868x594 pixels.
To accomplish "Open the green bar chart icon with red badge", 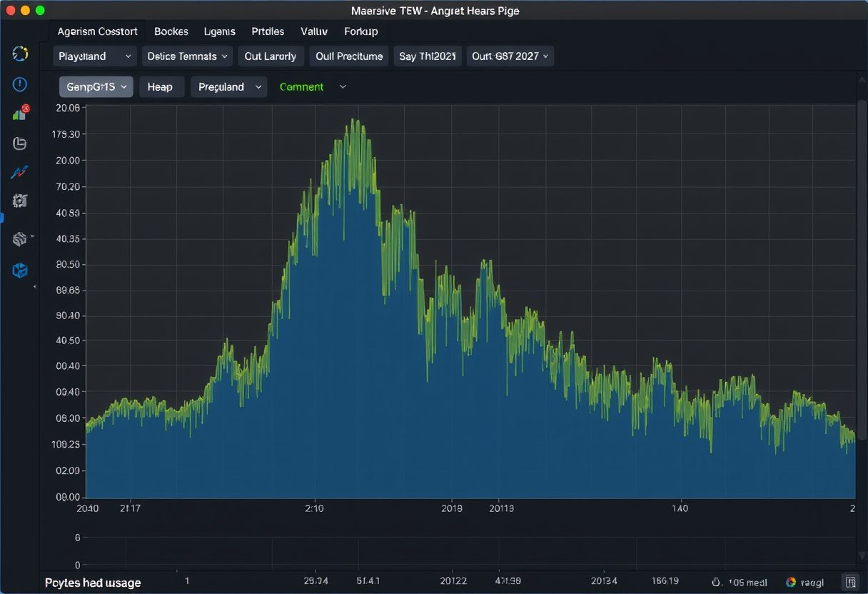I will pos(20,113).
